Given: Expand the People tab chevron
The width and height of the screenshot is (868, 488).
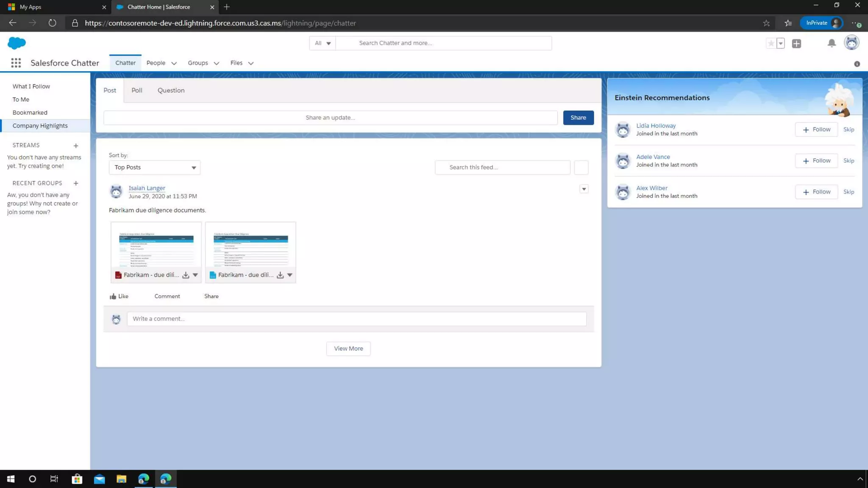Looking at the screenshot, I should 174,63.
